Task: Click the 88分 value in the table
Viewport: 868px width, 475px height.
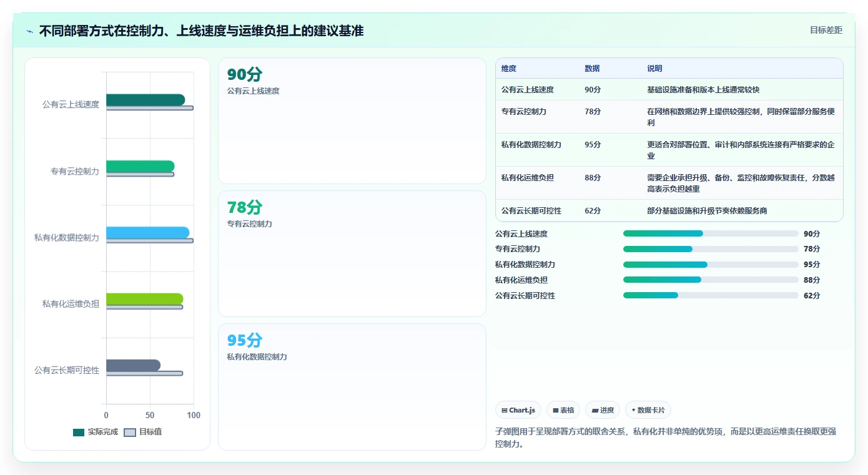Action: point(593,178)
